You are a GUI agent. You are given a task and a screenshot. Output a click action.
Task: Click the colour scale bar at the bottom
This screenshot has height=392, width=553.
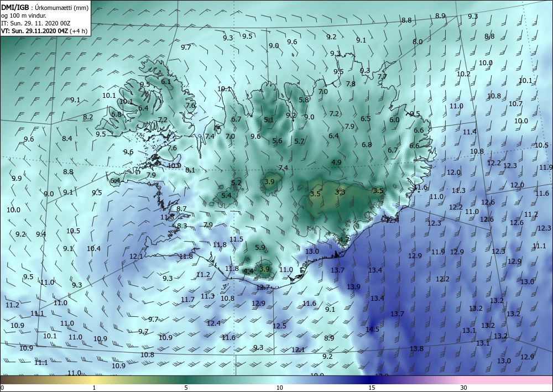click(276, 380)
